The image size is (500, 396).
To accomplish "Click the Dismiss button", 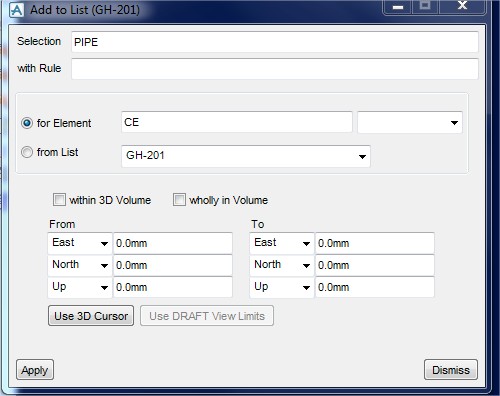I will [451, 370].
